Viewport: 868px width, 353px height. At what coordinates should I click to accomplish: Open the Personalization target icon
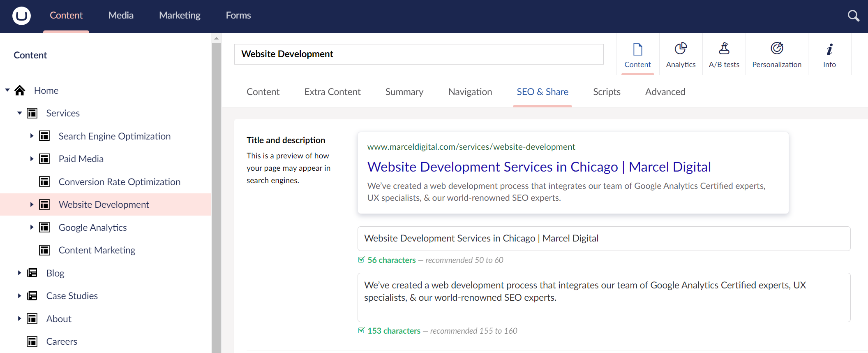[x=776, y=49]
